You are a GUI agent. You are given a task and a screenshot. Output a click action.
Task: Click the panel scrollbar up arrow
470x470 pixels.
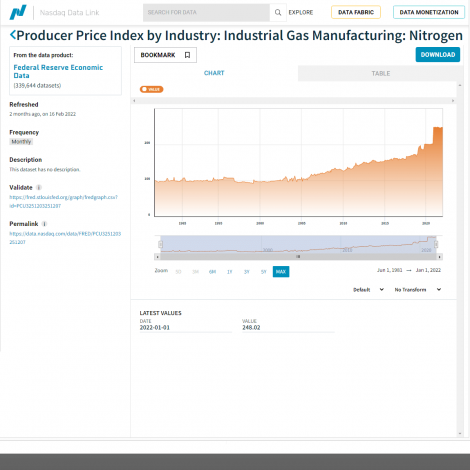coord(460,86)
